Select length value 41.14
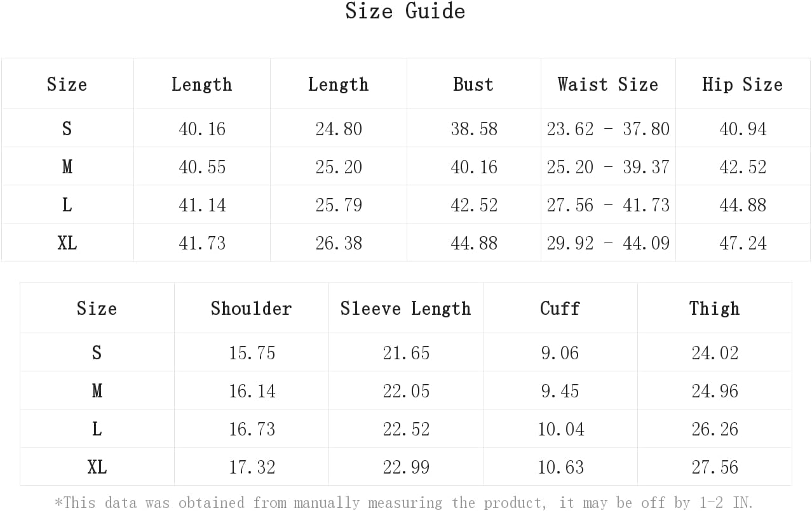 pos(202,205)
